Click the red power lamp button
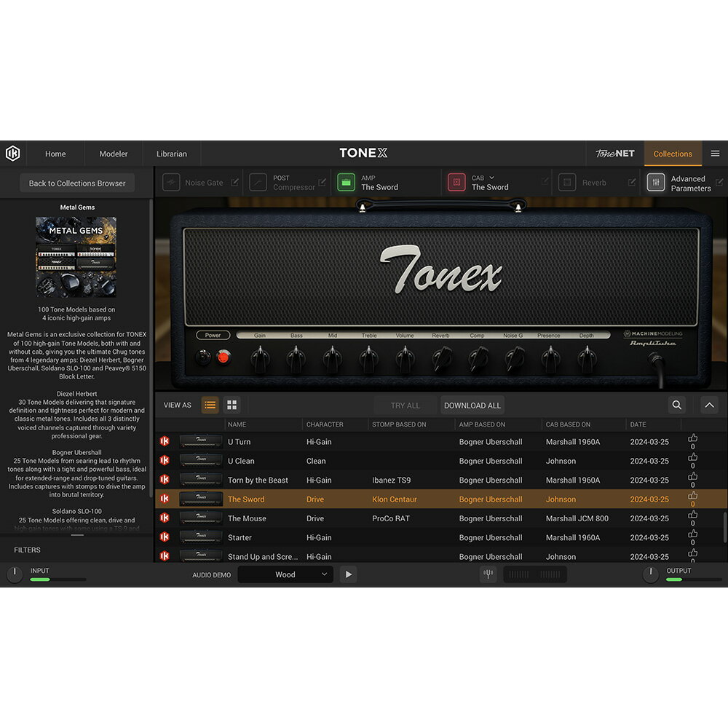728x728 pixels. pos(223,357)
